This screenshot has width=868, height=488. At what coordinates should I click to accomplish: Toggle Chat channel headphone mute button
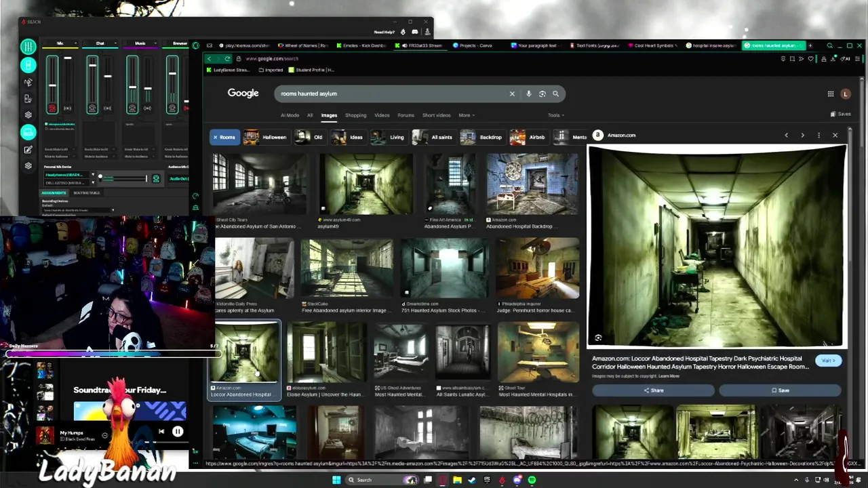coord(92,108)
